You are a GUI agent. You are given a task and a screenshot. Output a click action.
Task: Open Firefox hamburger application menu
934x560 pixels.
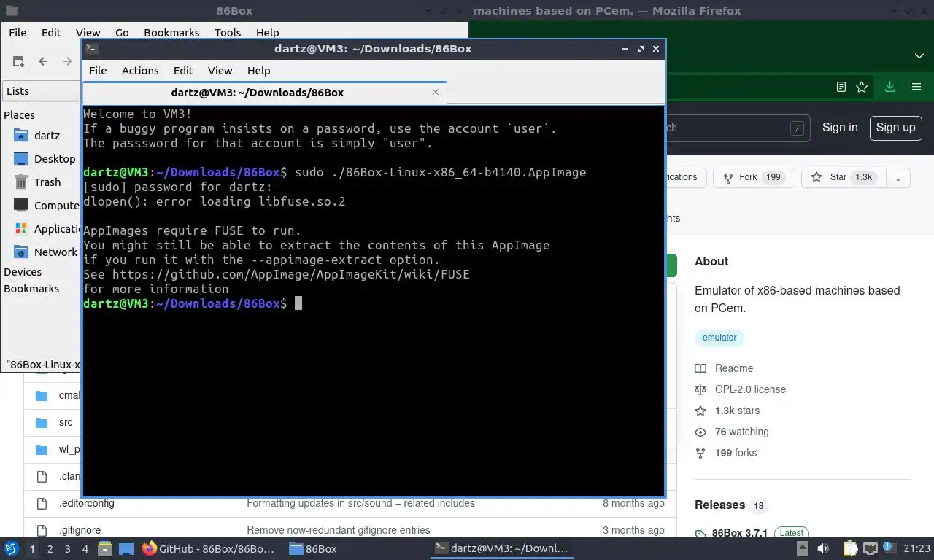916,87
